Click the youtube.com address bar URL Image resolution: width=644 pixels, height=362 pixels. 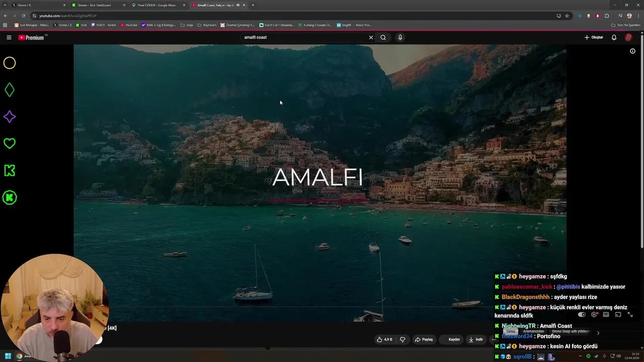coord(68,16)
